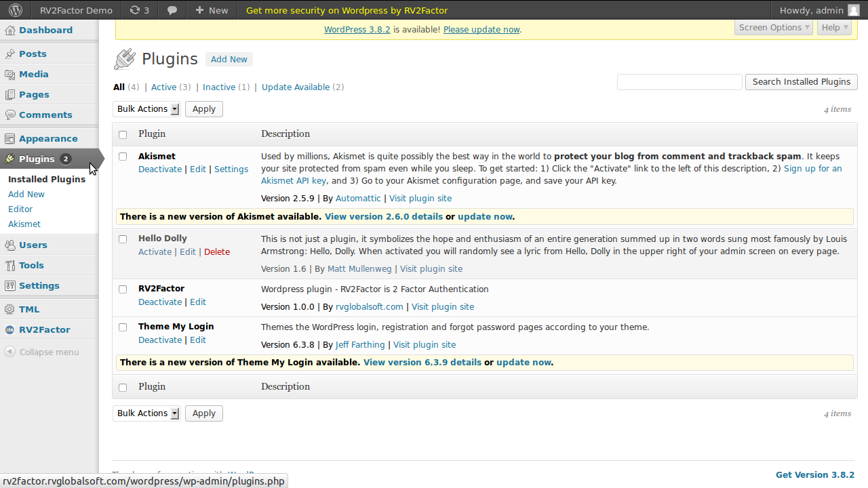Click Get Version 3.8.2 footer link
Screen dimensions: 868x488
815,474
